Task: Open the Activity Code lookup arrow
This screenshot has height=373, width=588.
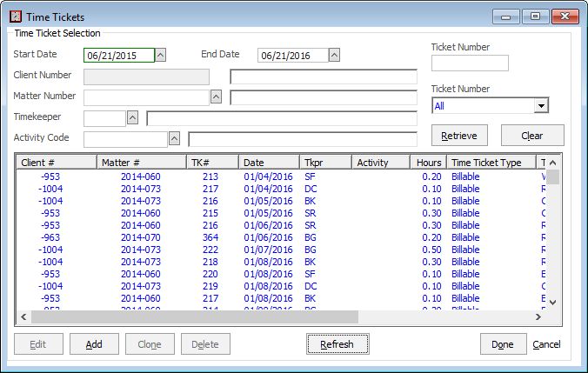Action: (x=174, y=139)
